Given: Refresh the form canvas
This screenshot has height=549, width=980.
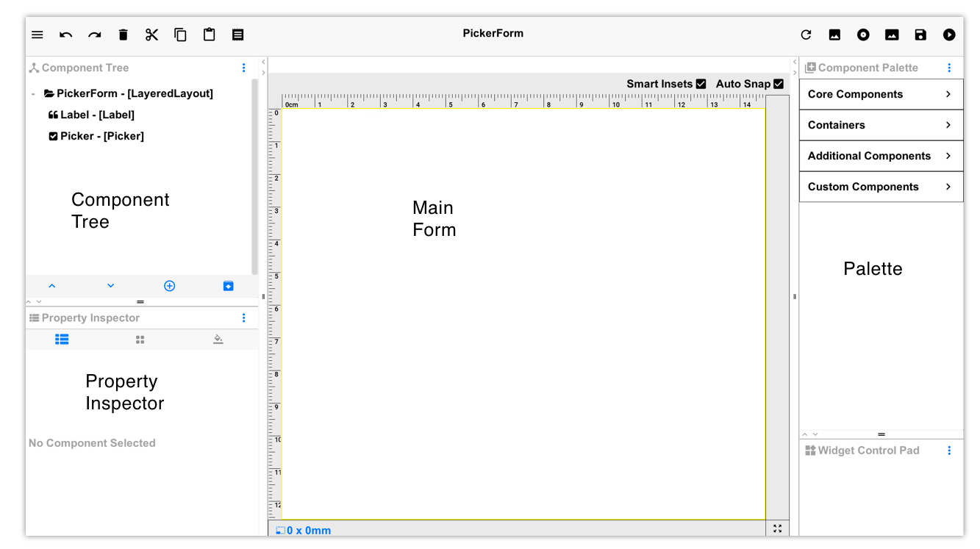Looking at the screenshot, I should click(806, 34).
